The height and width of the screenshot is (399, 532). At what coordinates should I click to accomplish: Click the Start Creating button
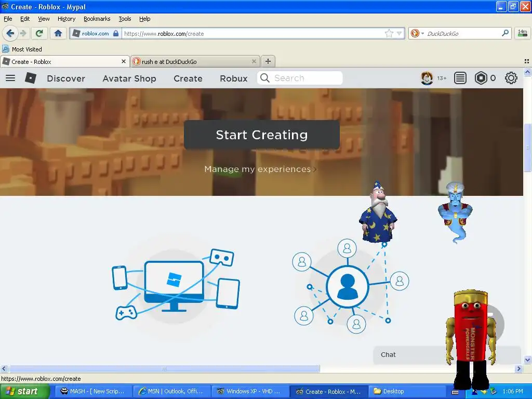pyautogui.click(x=262, y=135)
